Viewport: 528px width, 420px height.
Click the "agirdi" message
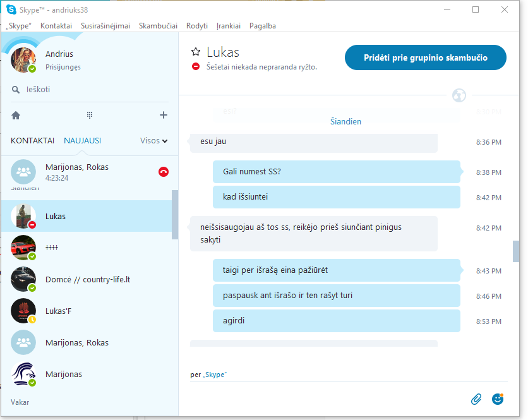pyautogui.click(x=337, y=321)
